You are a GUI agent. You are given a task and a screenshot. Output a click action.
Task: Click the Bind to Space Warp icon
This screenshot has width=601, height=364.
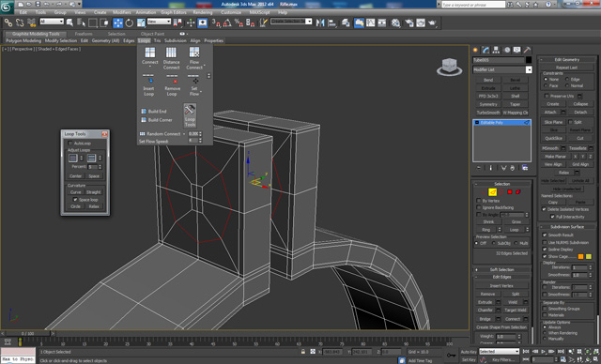point(31,23)
